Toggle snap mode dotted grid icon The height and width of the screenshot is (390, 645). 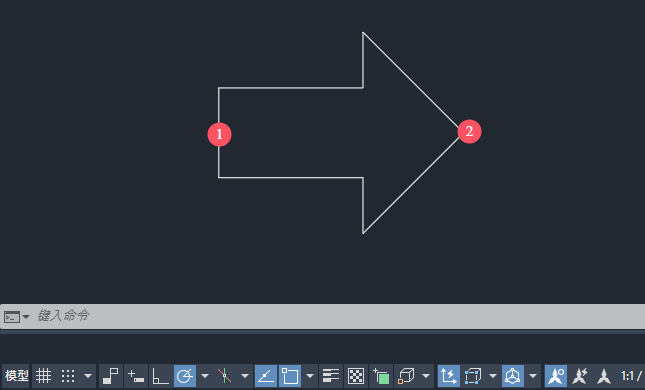point(68,376)
